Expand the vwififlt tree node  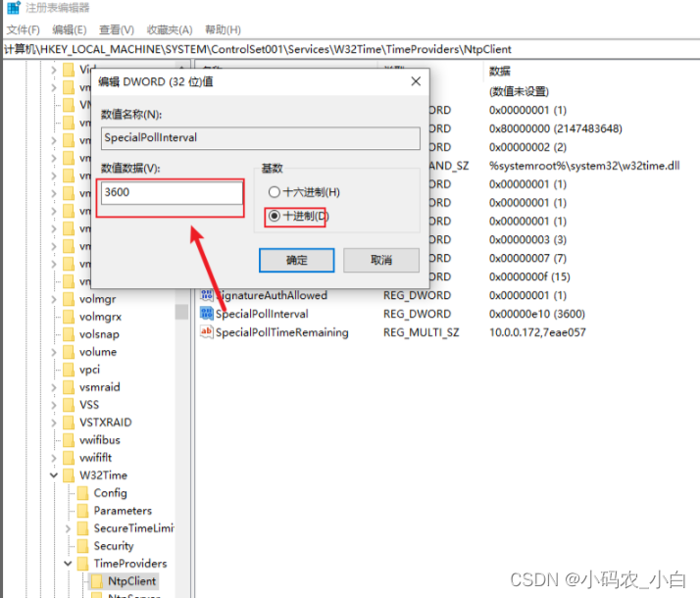click(54, 458)
